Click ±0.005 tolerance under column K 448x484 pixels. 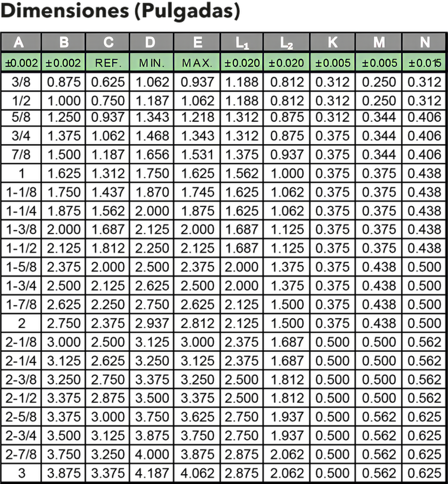click(x=332, y=63)
